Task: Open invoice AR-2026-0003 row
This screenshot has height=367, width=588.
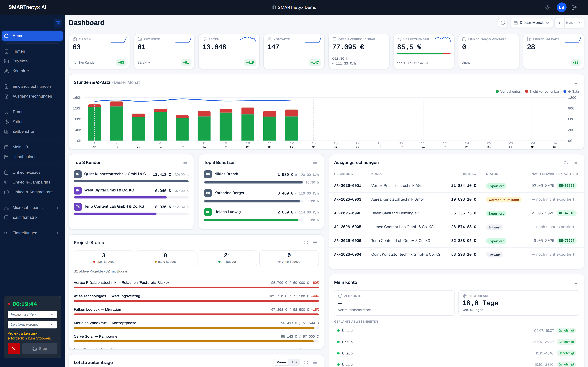Action: 456,199
